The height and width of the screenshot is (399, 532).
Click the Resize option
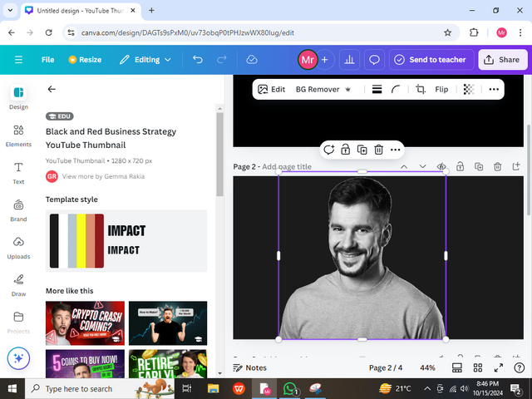85,60
